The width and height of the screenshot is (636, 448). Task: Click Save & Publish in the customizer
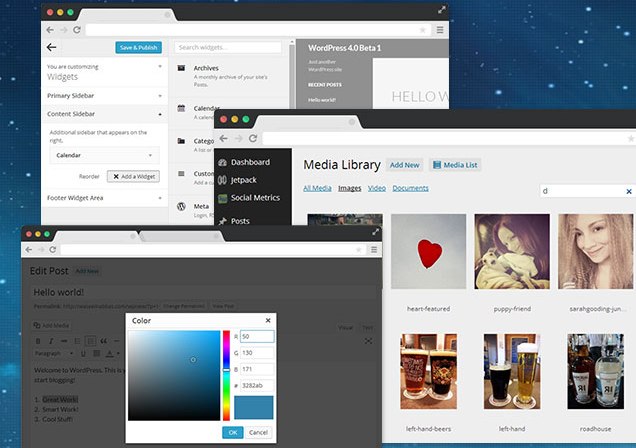tap(138, 47)
